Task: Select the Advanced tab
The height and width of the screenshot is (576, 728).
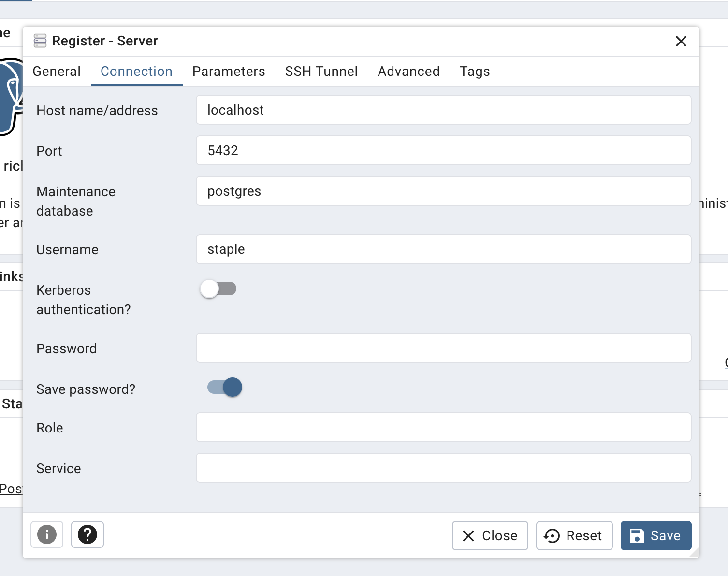Action: point(408,72)
